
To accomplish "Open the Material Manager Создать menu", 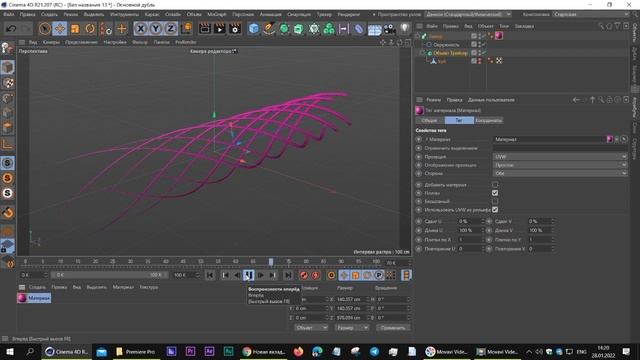I will tap(37, 287).
